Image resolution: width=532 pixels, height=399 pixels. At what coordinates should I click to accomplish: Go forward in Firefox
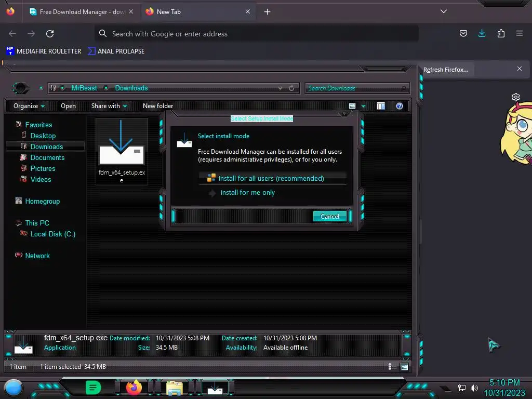31,34
